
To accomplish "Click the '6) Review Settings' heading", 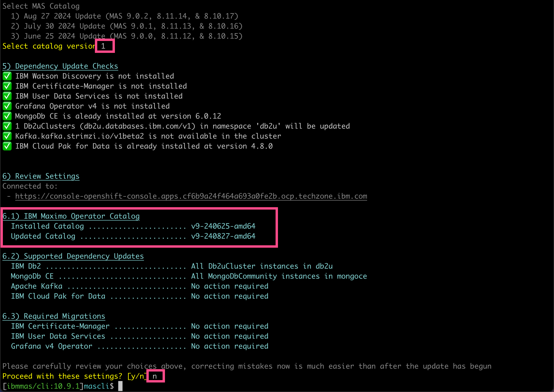I will click(x=41, y=176).
